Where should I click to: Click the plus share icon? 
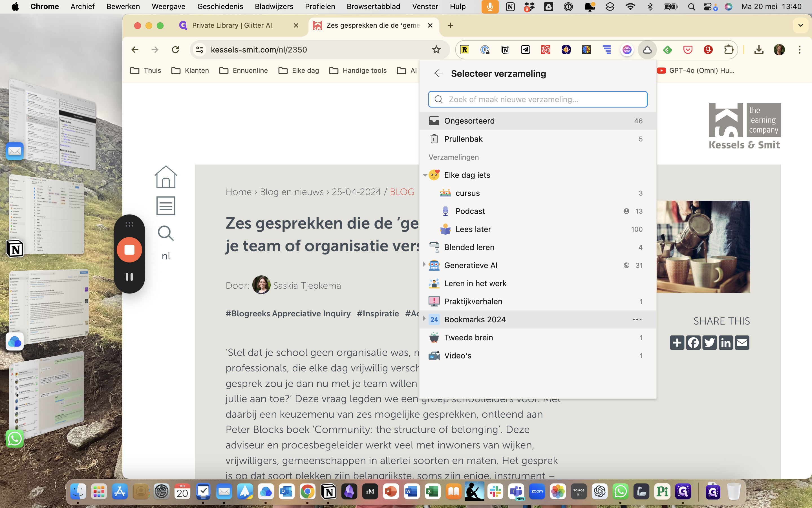pos(677,342)
